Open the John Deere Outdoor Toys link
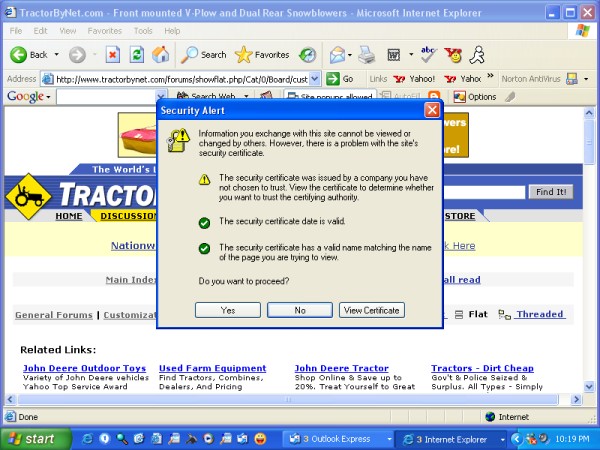This screenshot has width=600, height=450. 84,368
